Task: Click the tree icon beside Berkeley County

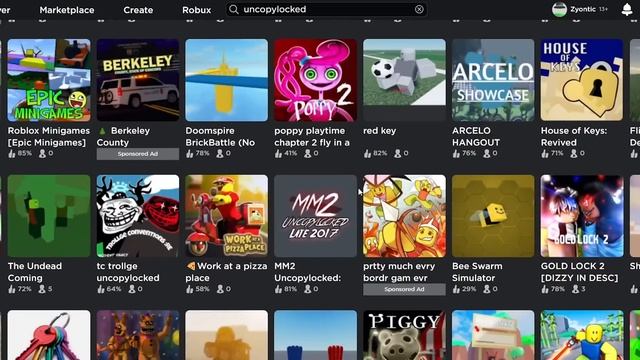Action: pos(102,131)
